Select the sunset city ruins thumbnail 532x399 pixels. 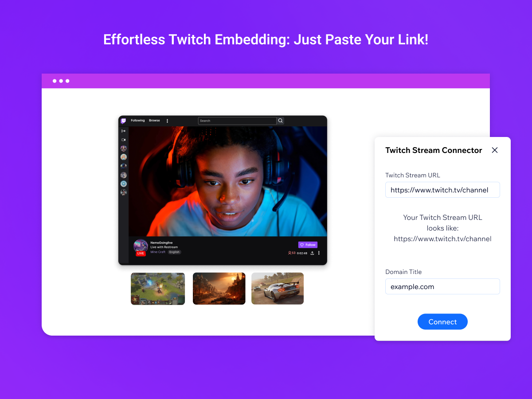point(219,289)
